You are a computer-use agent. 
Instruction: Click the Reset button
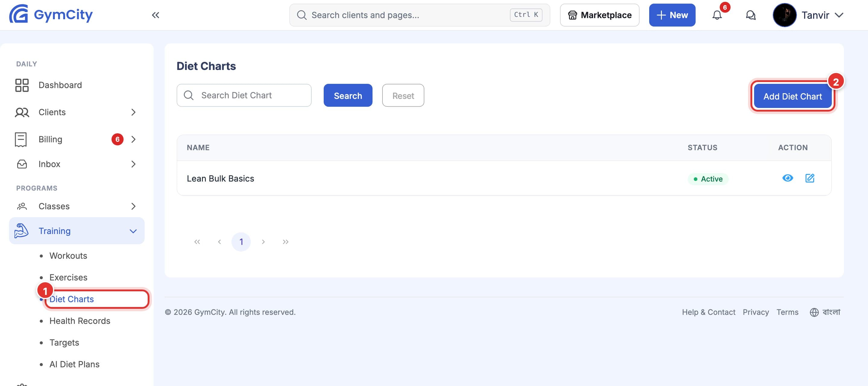(x=403, y=95)
